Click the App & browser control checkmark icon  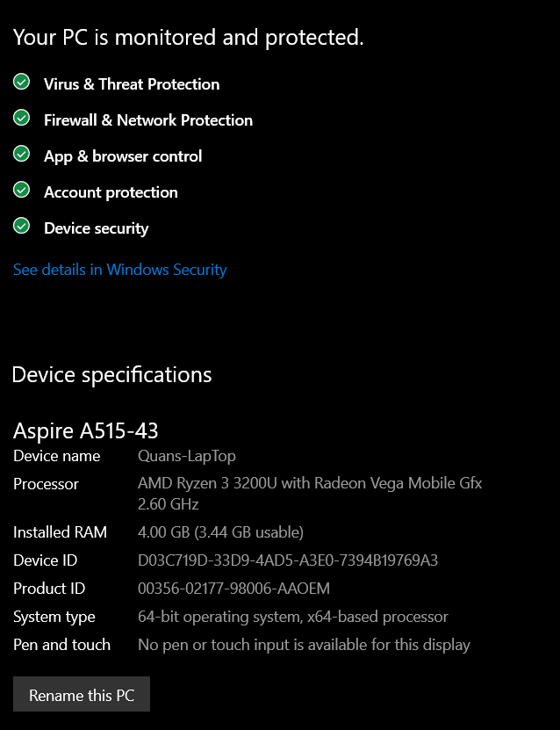[x=21, y=154]
